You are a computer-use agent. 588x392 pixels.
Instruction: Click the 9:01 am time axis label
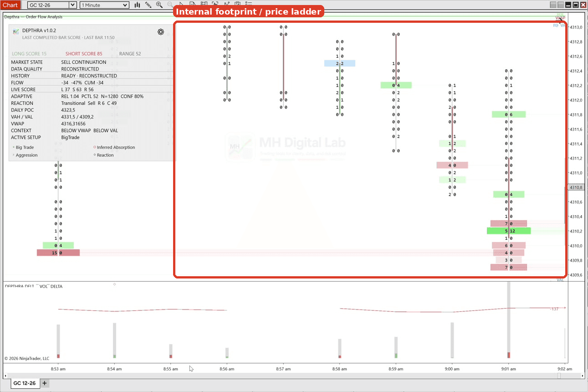click(508, 369)
